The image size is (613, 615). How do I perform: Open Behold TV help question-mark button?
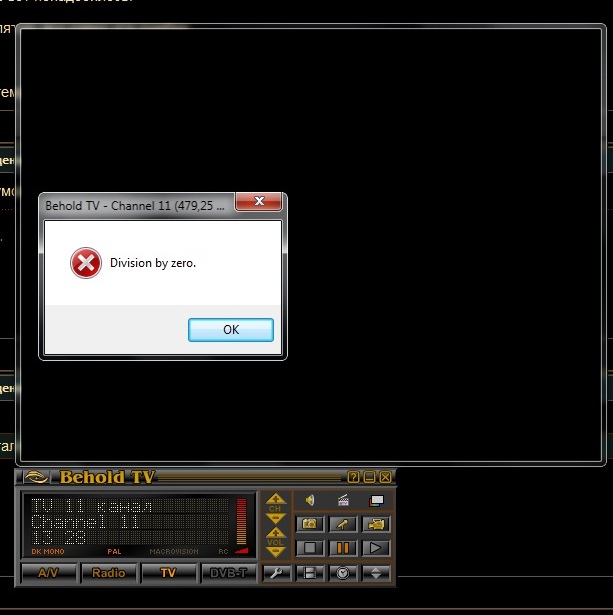[x=353, y=477]
